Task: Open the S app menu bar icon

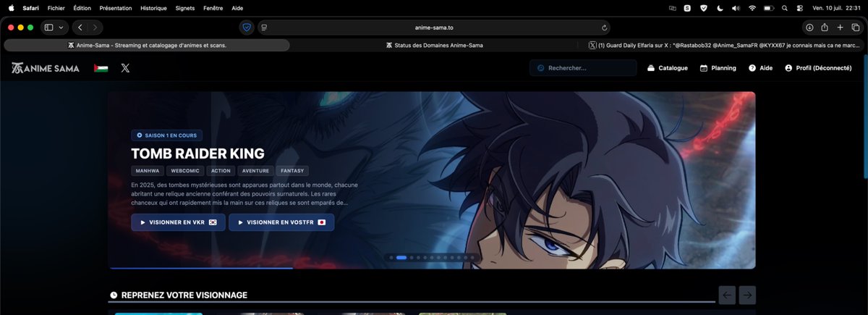Action: tap(687, 8)
